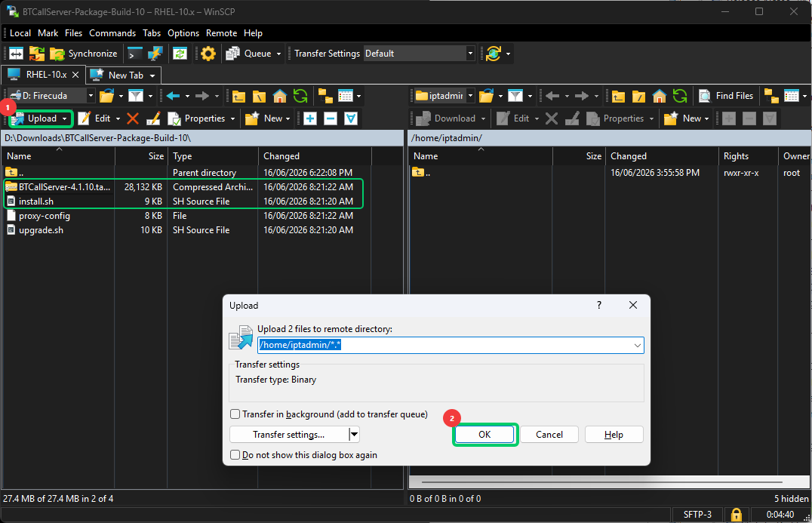This screenshot has height=523, width=812.
Task: Sort local files by the Type column header
Action: pos(212,156)
